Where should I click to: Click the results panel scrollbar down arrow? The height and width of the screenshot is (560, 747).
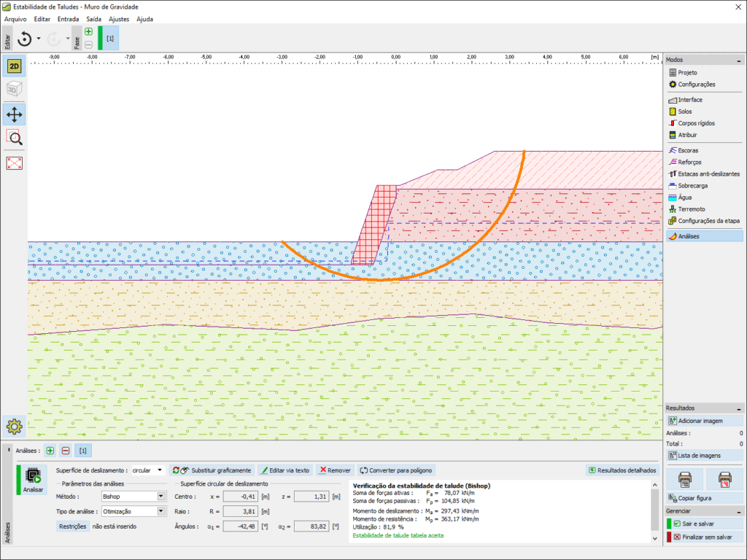[x=655, y=538]
